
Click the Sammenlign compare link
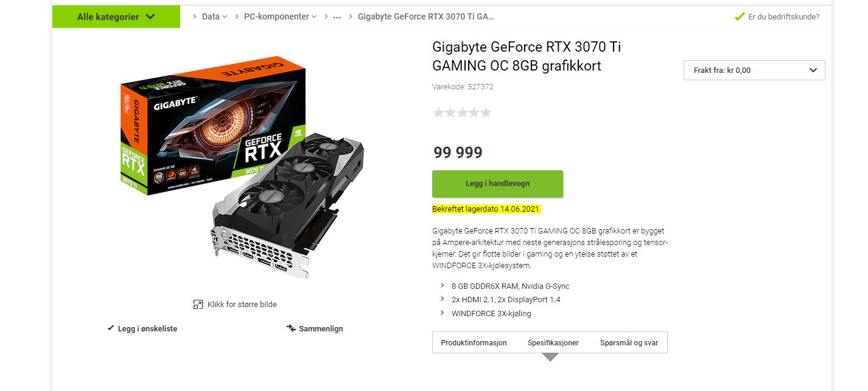[321, 328]
